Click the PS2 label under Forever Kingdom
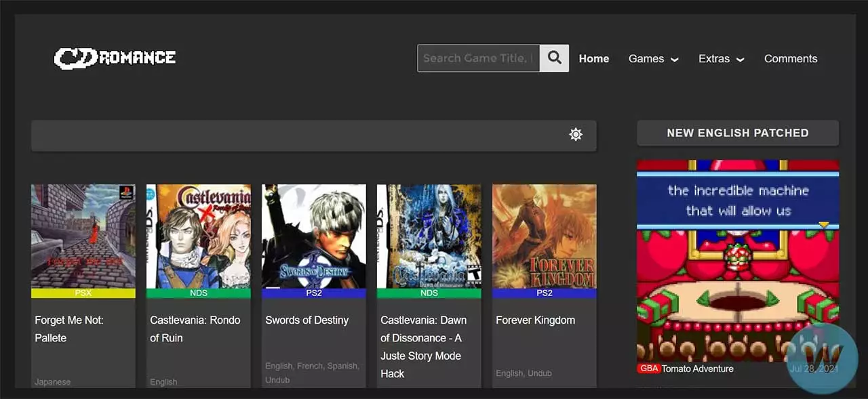 point(545,293)
